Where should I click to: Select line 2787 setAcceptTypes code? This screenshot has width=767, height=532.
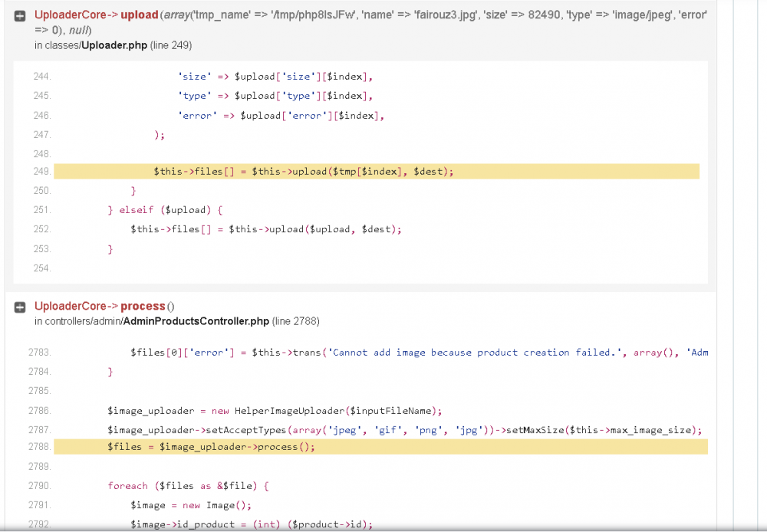[x=404, y=430]
